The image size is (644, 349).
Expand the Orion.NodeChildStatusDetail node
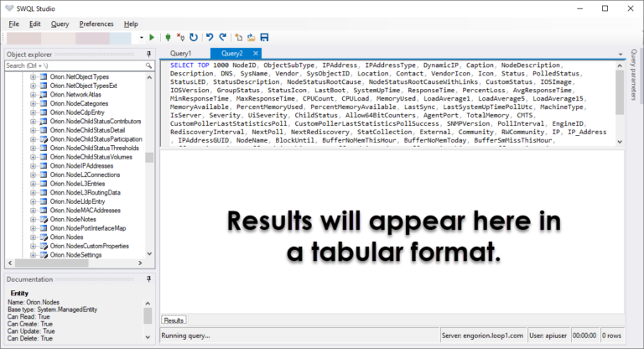click(x=33, y=130)
